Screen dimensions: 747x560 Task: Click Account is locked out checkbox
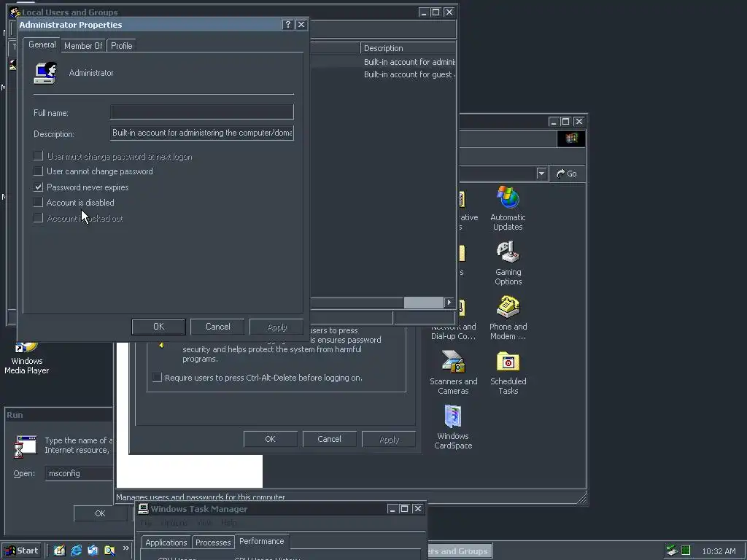click(x=38, y=218)
